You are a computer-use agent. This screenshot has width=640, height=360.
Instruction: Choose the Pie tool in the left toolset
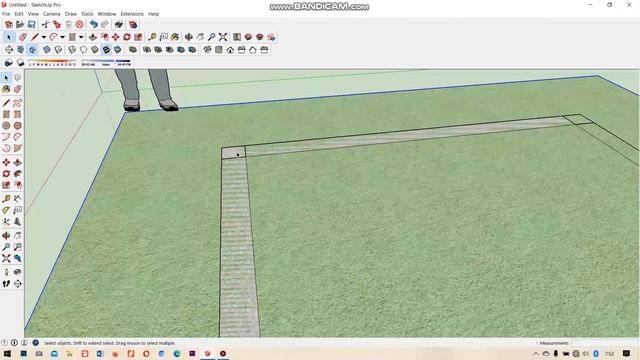18,149
